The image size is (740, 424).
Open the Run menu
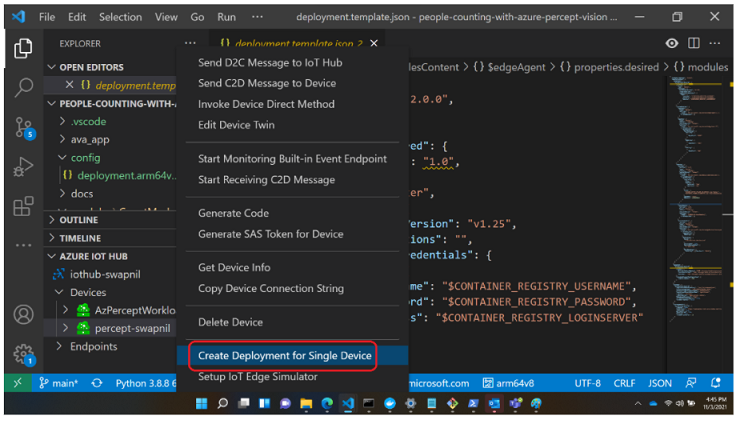[227, 17]
